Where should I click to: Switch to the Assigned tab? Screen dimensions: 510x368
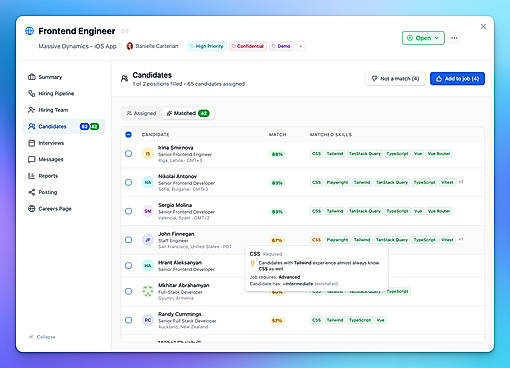pos(141,113)
